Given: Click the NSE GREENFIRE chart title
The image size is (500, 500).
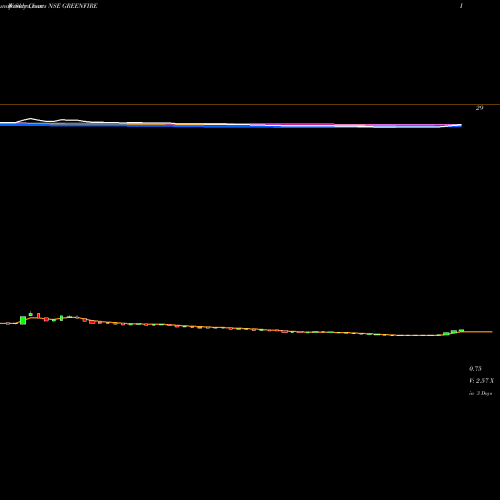Looking at the screenshot, I should 73,6.
